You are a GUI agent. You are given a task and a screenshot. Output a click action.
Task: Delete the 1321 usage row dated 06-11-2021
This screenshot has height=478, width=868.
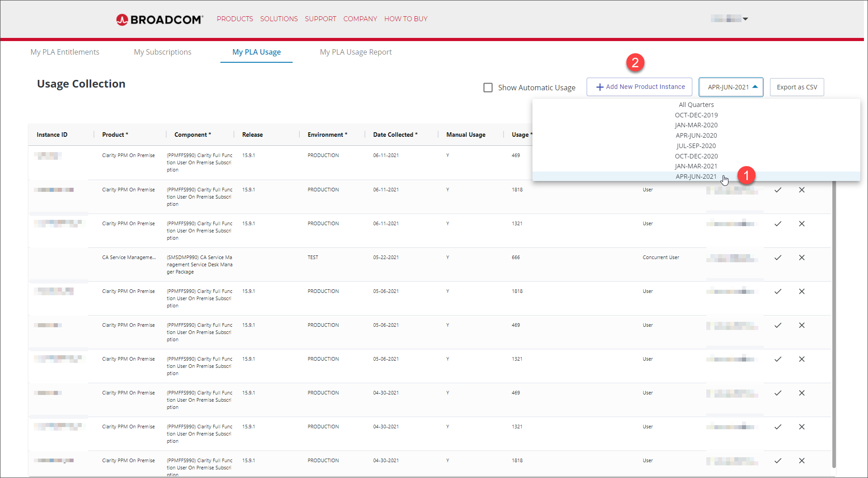click(x=802, y=224)
